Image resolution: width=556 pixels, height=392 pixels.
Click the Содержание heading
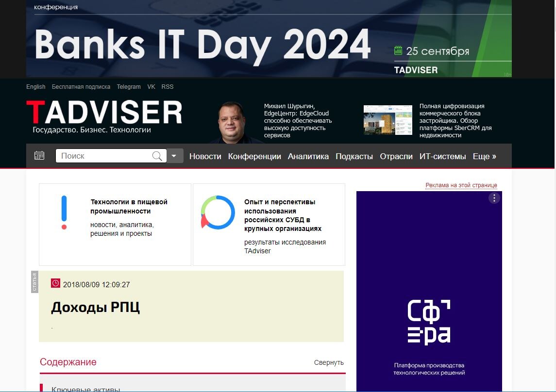(x=68, y=362)
